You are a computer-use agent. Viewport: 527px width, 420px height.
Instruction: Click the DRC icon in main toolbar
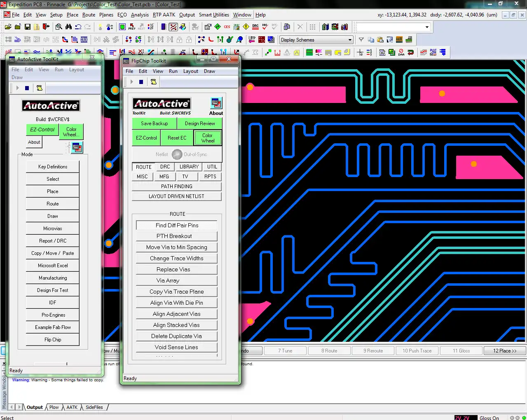click(x=255, y=27)
